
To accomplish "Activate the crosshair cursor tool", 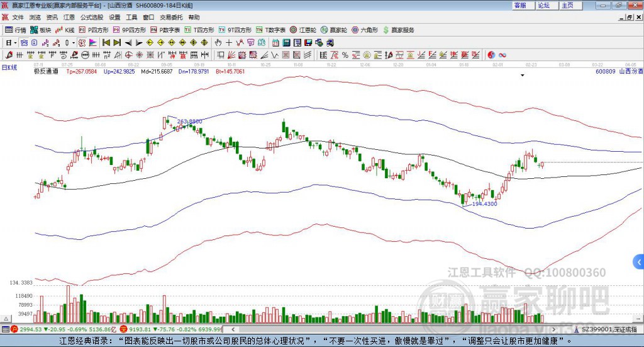I will pyautogui.click(x=229, y=43).
